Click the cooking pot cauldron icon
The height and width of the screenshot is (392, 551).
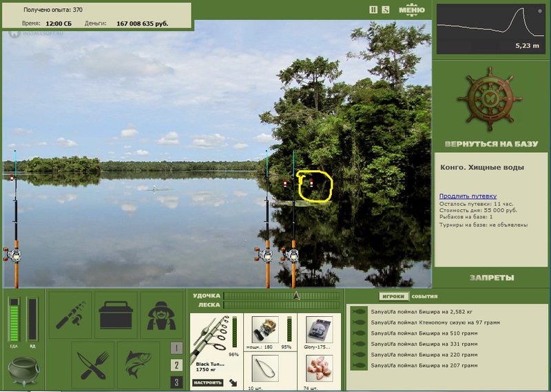point(24,371)
